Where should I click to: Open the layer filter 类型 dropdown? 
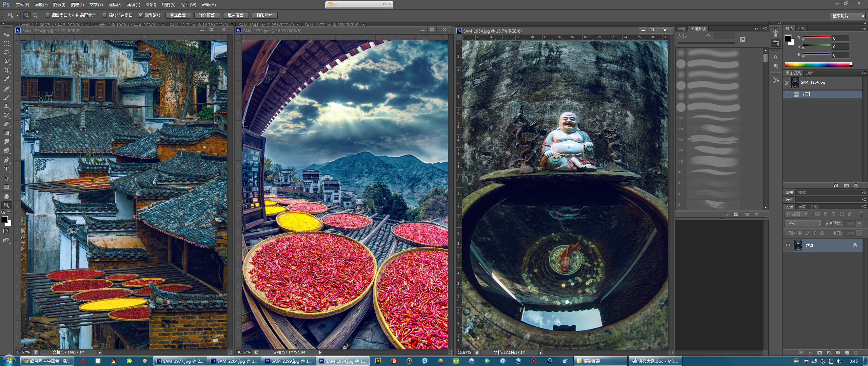coord(796,214)
